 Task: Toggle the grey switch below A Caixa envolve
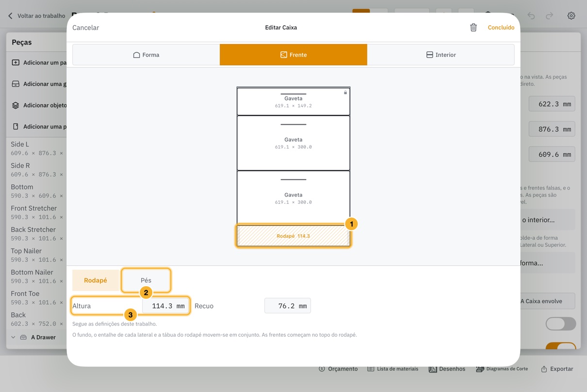(561, 324)
